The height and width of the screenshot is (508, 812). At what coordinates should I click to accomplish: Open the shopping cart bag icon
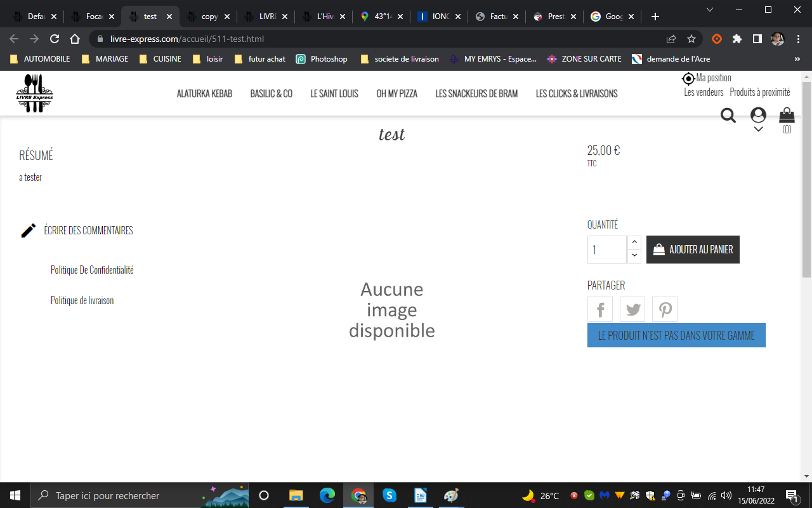coord(787,115)
